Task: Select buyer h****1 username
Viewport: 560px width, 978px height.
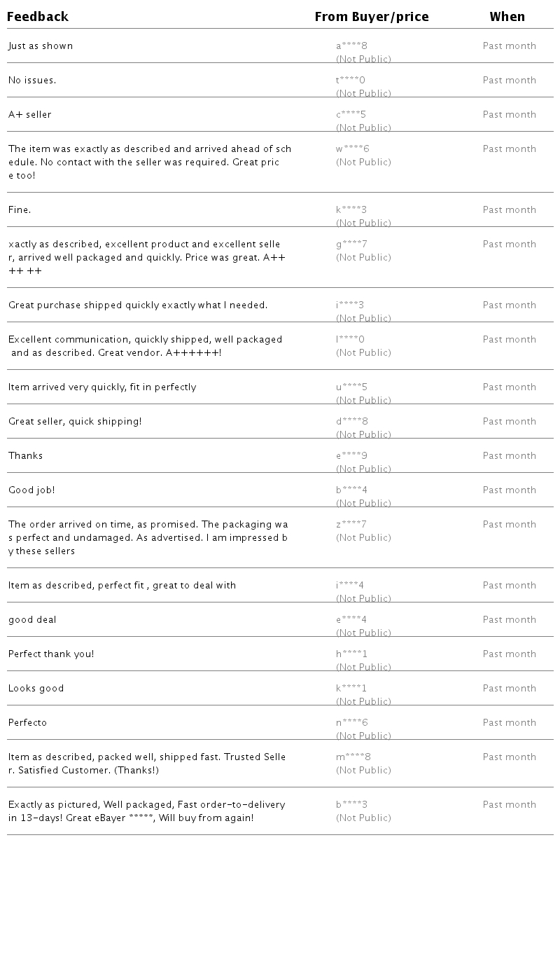Action: click(x=351, y=654)
